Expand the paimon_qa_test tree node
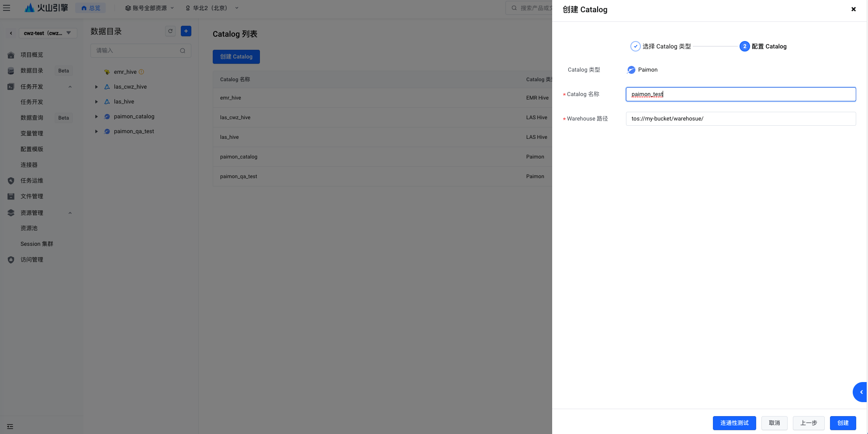 [x=97, y=131]
